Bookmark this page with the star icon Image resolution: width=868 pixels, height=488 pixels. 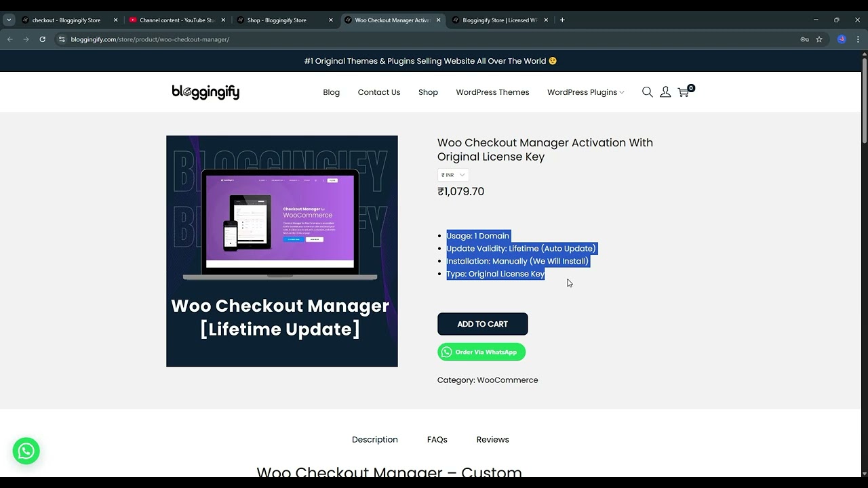tap(819, 39)
